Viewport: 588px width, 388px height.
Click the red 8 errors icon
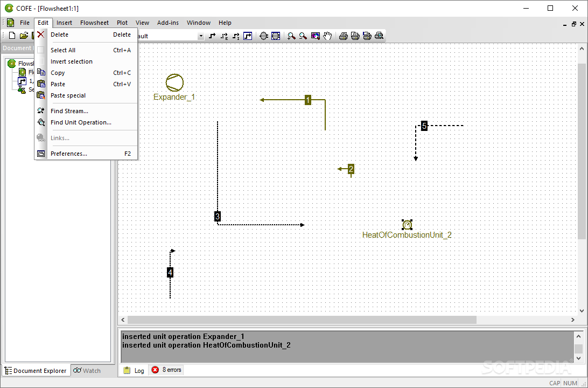(155, 370)
